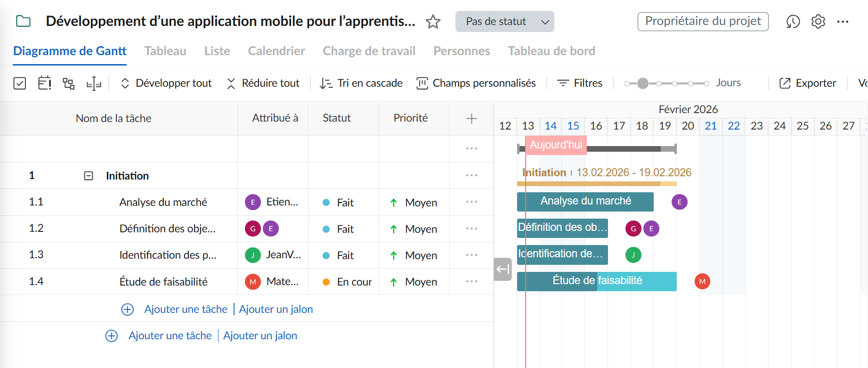This screenshot has height=368, width=868.
Task: Click the column width adjust icon
Action: [x=94, y=83]
